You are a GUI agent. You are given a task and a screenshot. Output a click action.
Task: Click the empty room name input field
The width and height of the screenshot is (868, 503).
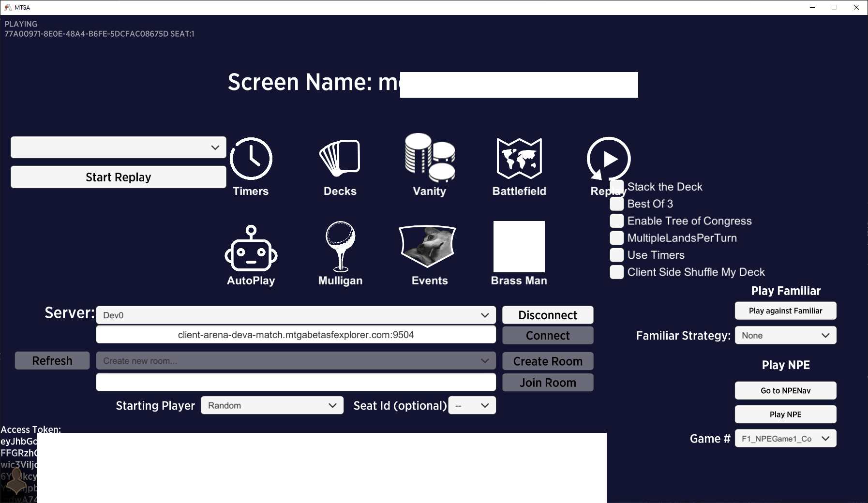[296, 382]
